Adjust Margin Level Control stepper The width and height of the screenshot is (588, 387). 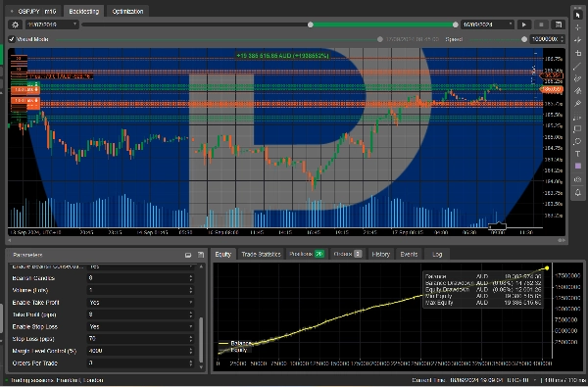[191, 351]
